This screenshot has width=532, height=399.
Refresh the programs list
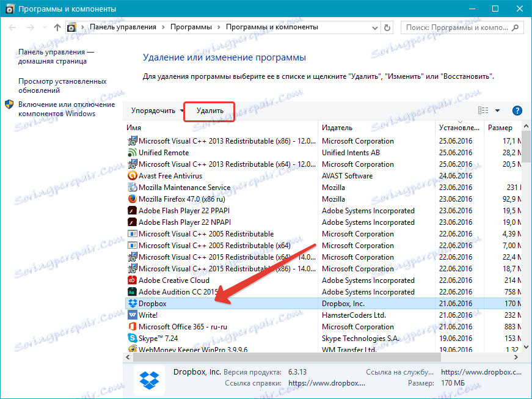click(387, 27)
